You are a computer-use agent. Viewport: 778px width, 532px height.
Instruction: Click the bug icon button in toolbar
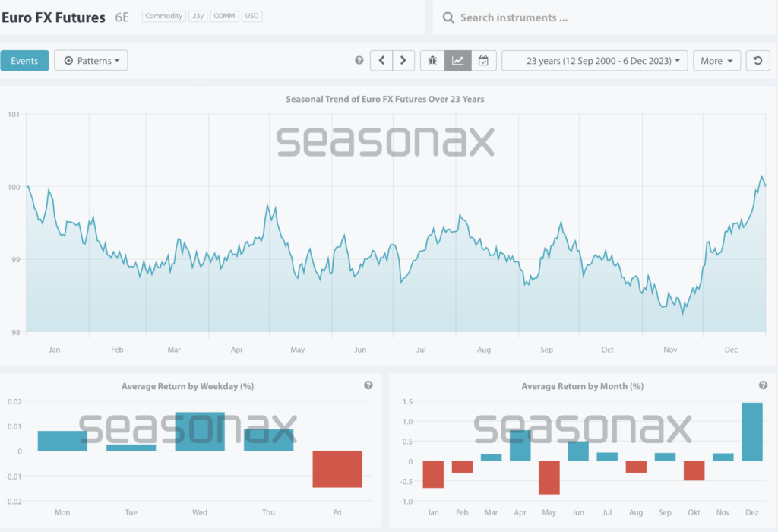432,61
